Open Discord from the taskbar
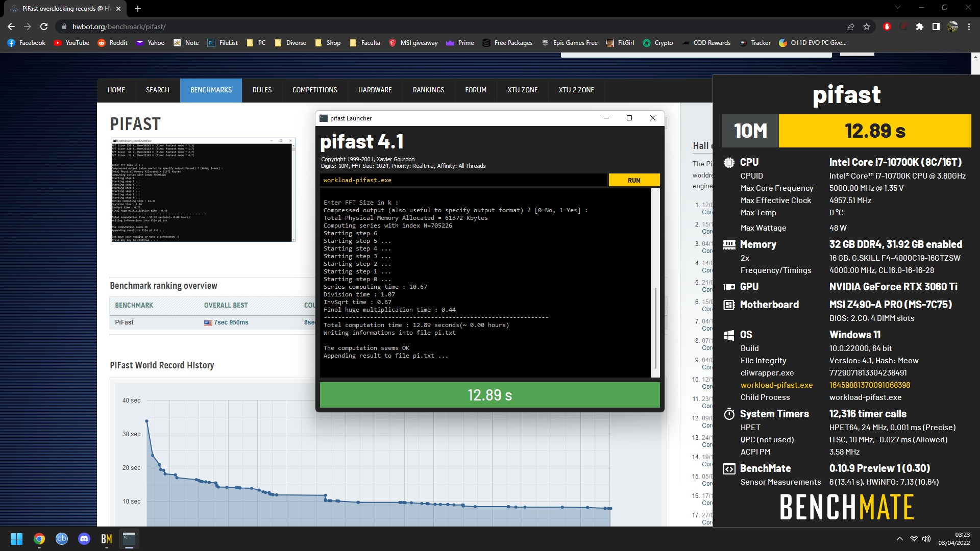The width and height of the screenshot is (980, 551). pyautogui.click(x=84, y=539)
